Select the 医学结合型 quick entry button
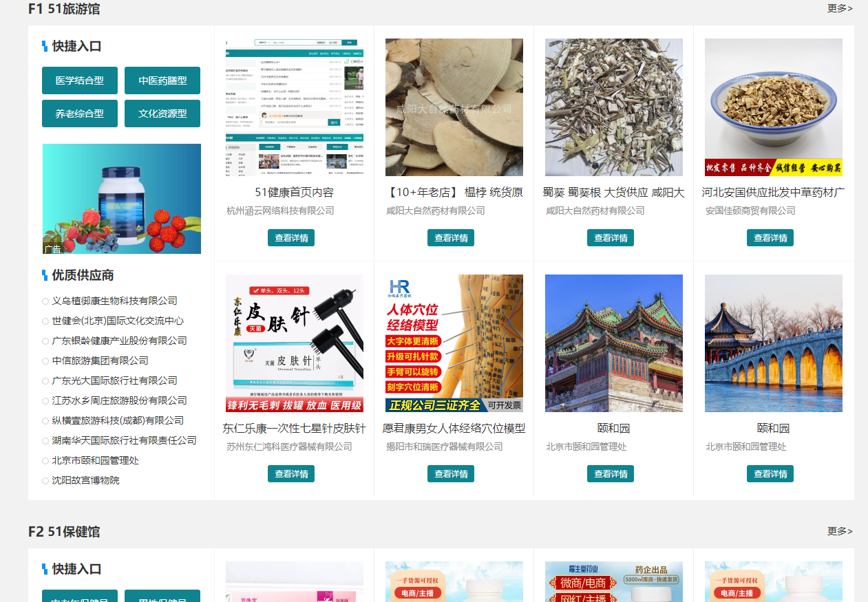This screenshot has width=868, height=602. pyautogui.click(x=80, y=80)
